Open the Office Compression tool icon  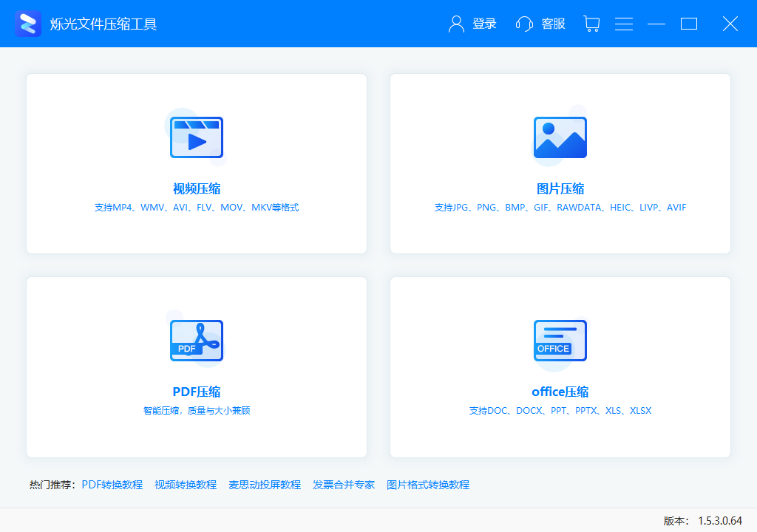pos(560,341)
